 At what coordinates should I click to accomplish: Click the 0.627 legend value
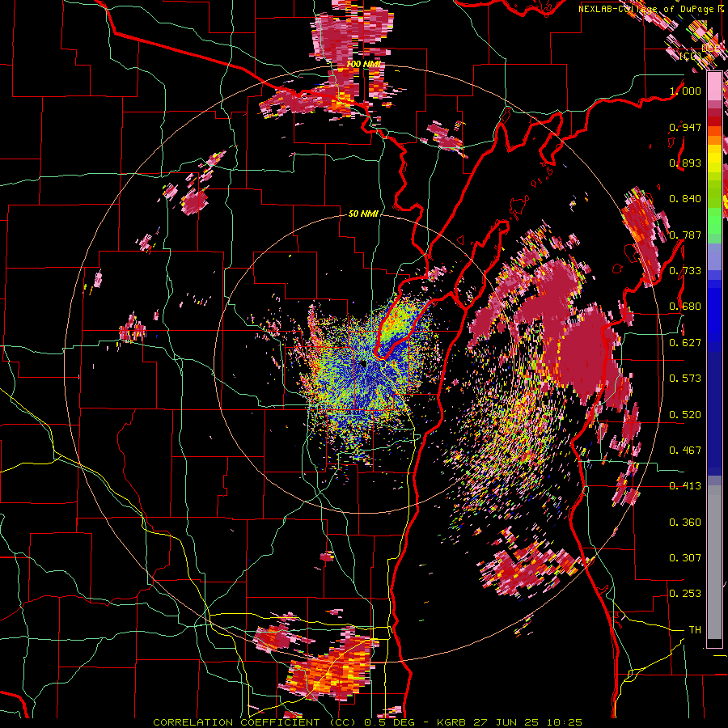(x=685, y=343)
